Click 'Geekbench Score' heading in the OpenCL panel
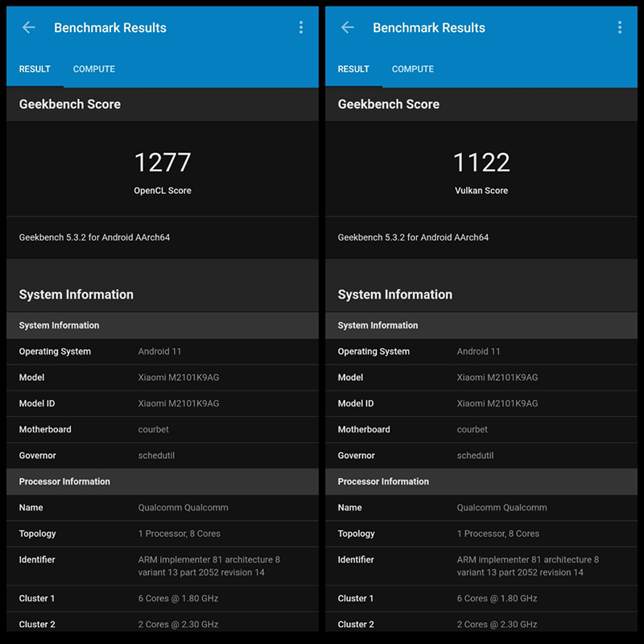This screenshot has height=644, width=644. click(x=70, y=105)
